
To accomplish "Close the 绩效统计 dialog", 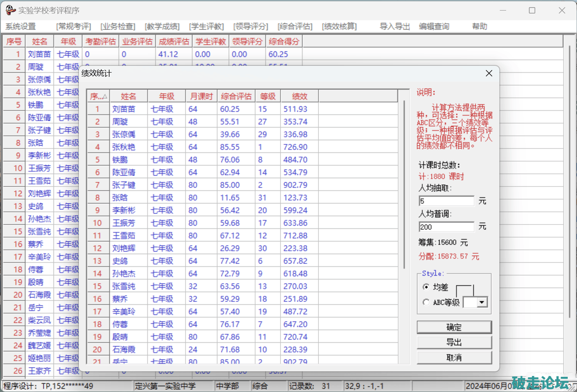I will click(x=489, y=73).
